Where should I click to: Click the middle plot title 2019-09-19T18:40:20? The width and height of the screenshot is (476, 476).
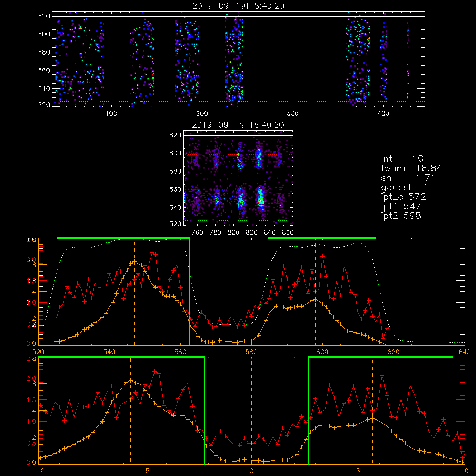(238, 125)
